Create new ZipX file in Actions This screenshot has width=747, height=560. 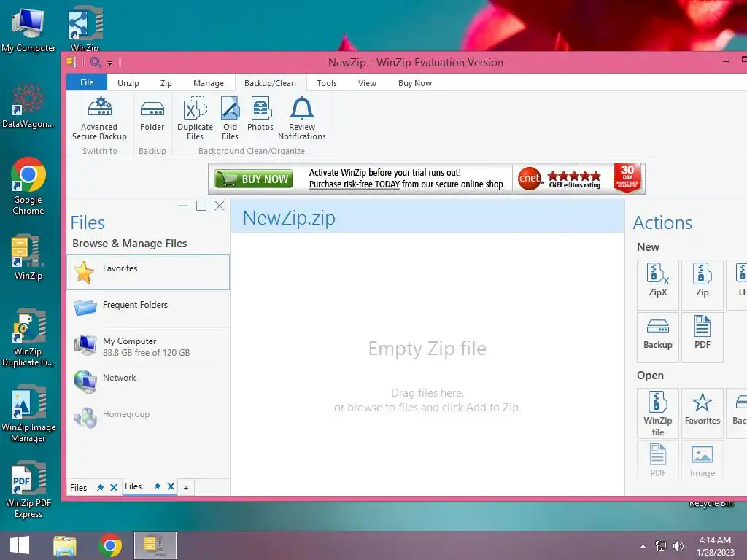coord(657,285)
